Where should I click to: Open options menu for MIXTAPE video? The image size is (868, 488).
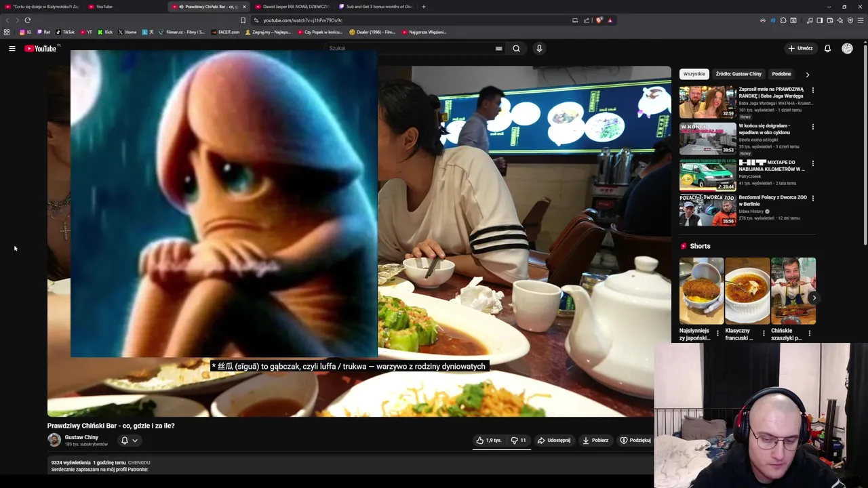812,163
